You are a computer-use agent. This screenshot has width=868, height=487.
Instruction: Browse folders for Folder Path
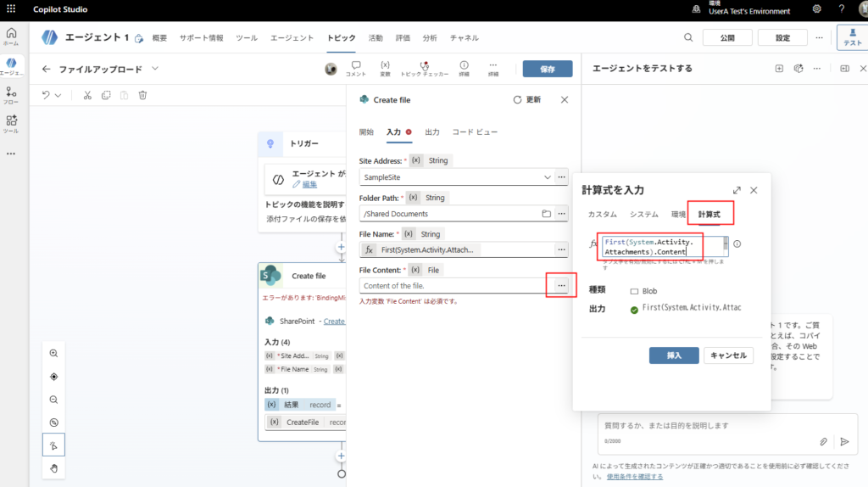click(x=547, y=214)
